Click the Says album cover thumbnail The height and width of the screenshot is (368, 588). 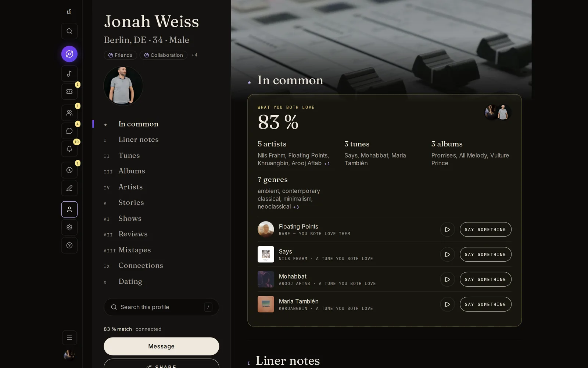(x=266, y=255)
